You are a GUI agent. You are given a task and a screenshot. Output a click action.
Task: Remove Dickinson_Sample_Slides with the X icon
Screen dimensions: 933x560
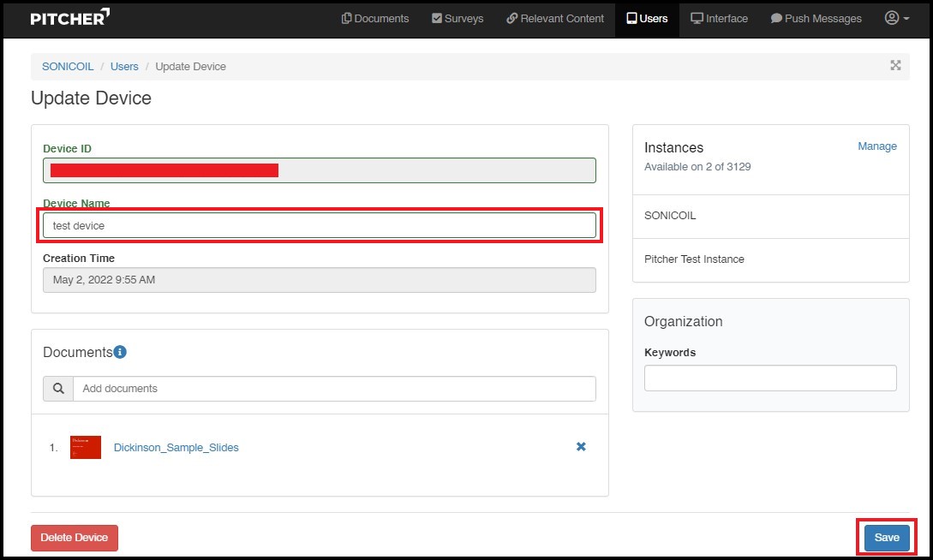pyautogui.click(x=581, y=447)
